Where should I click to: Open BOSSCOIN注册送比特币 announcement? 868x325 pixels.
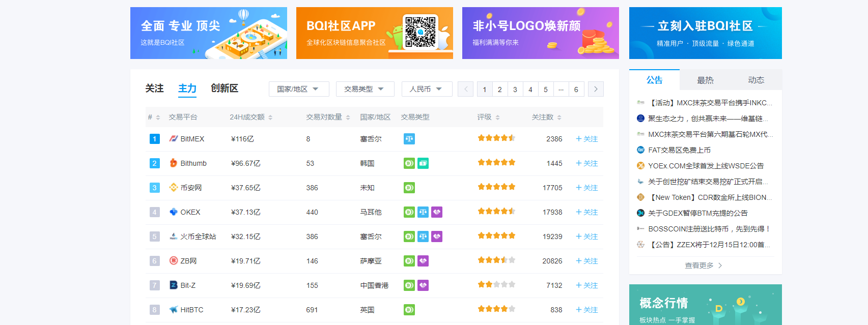(x=709, y=229)
